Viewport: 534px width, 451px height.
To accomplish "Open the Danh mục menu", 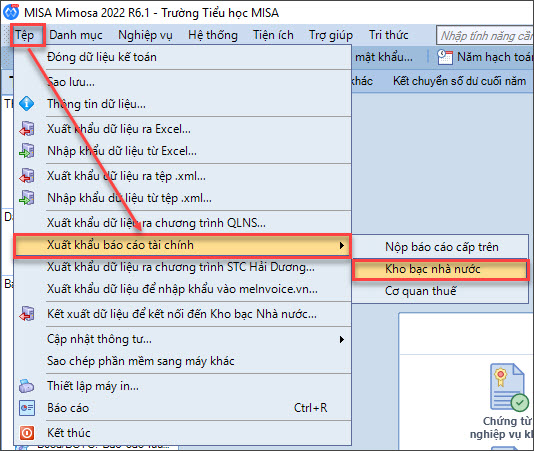I will [x=76, y=35].
